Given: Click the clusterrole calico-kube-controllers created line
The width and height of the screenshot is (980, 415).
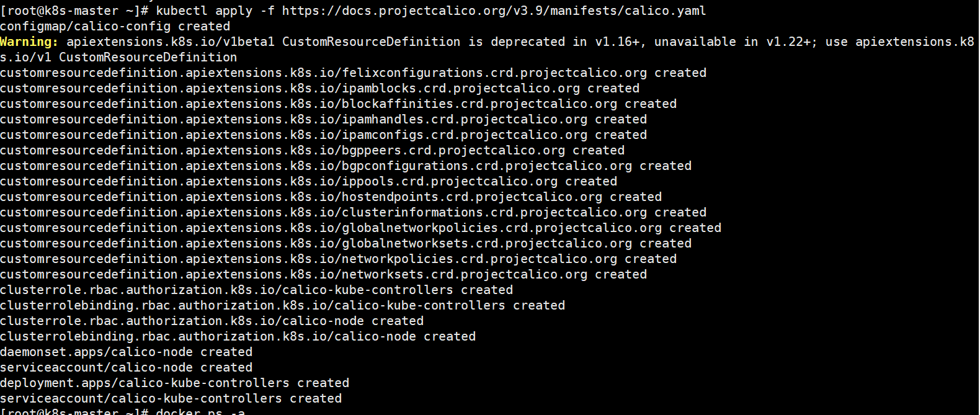Looking at the screenshot, I should (256, 290).
